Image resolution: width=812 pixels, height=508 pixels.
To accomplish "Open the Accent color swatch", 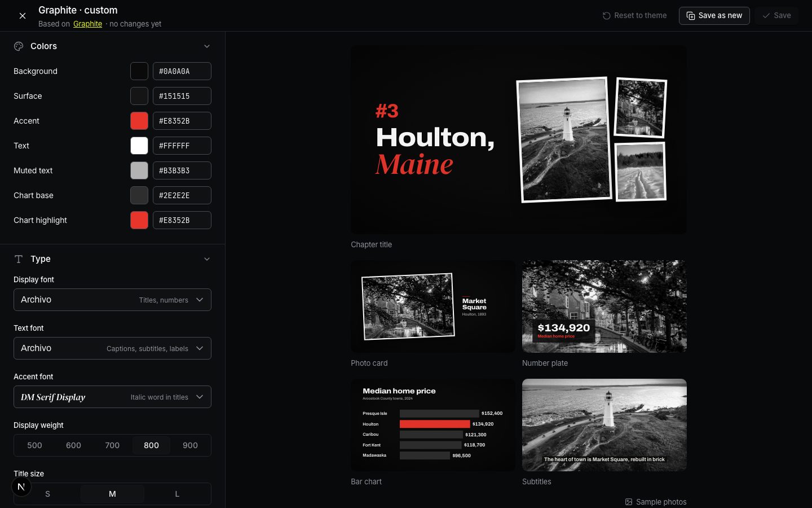I will tap(139, 121).
